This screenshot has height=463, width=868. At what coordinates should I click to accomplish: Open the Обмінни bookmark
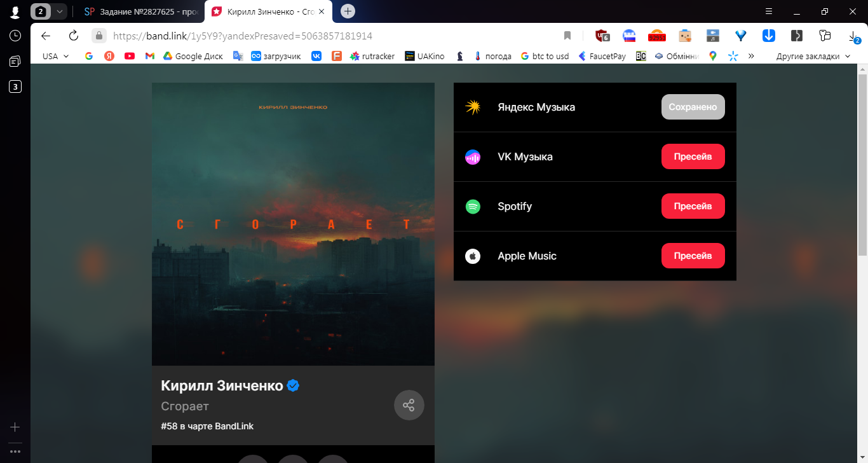[677, 56]
